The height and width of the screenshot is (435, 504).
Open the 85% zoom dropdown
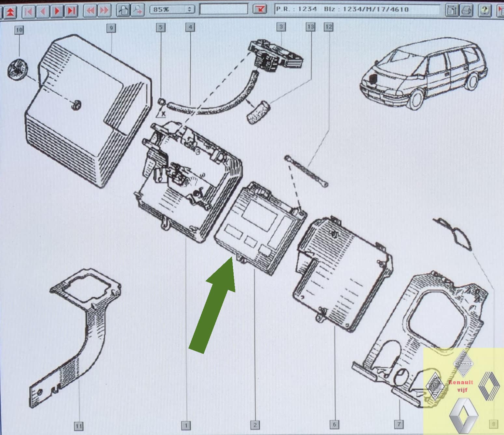(x=171, y=9)
